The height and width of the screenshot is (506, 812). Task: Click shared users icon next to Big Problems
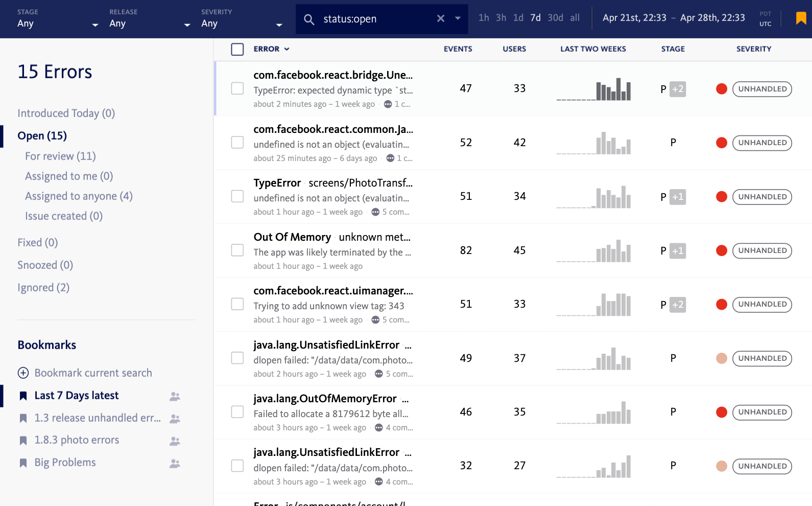pyautogui.click(x=175, y=463)
